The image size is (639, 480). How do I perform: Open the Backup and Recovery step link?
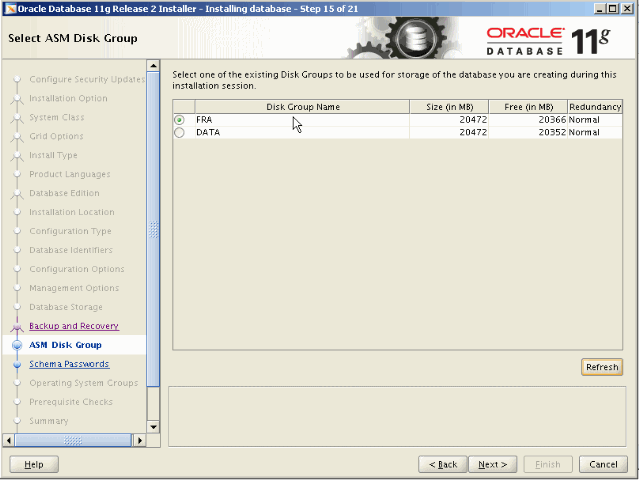coord(74,326)
